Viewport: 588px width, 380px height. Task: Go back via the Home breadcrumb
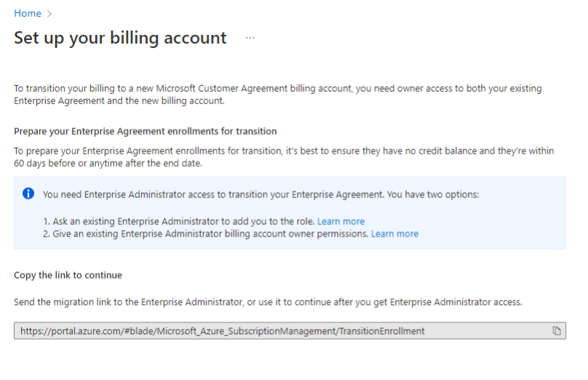(28, 14)
